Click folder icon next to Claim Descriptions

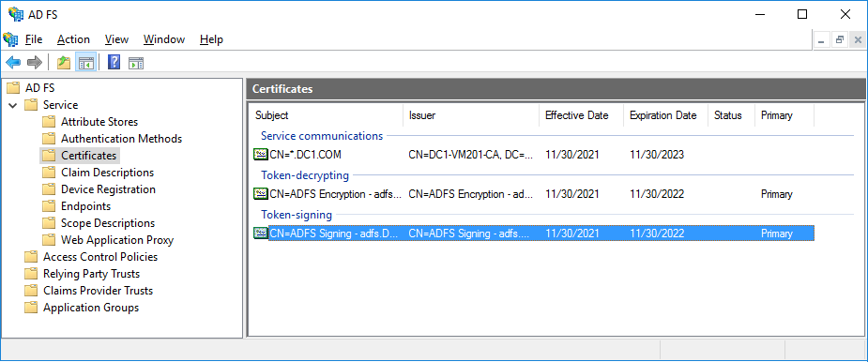click(x=50, y=173)
